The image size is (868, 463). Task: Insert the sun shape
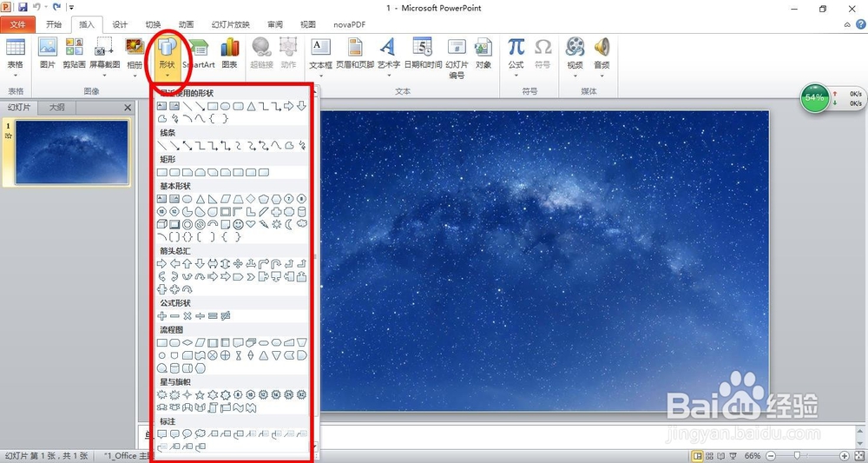[276, 224]
